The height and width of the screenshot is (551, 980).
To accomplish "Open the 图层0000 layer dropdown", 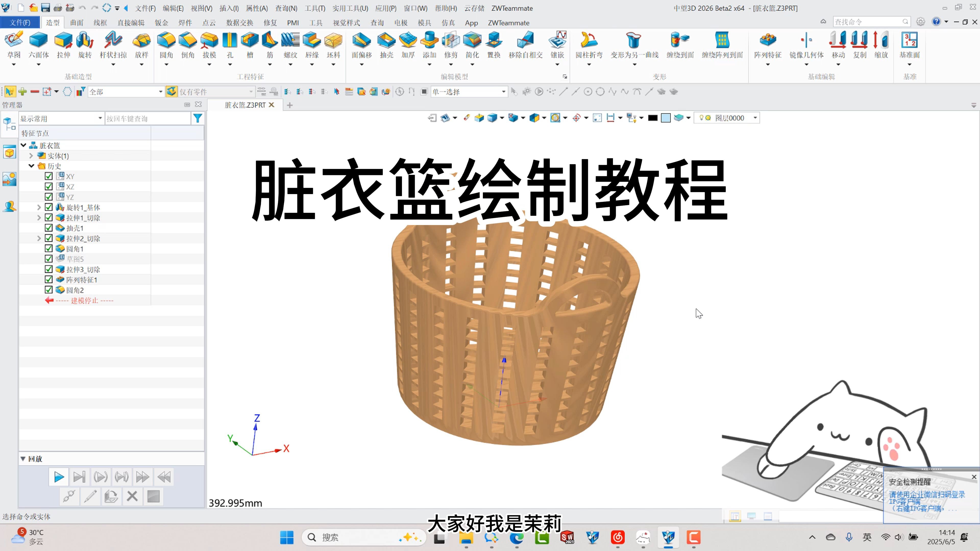I will point(755,118).
